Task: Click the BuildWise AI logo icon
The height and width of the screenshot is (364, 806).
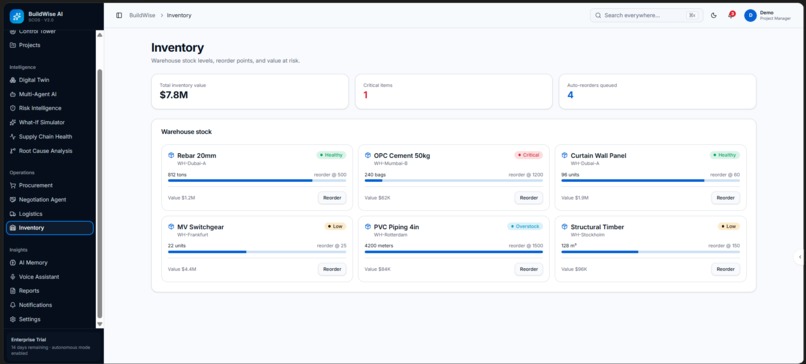Action: click(x=16, y=16)
